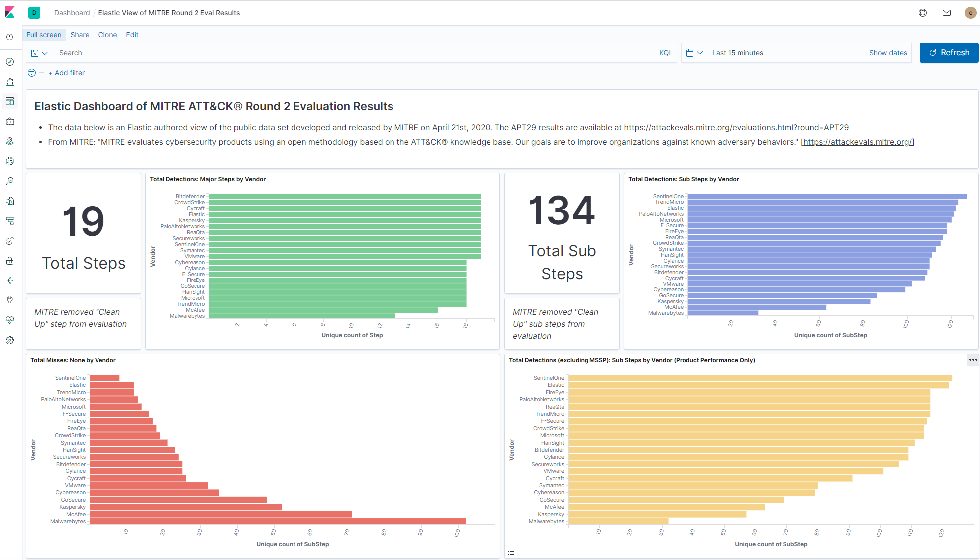
Task: Click Clone in the dashboard menu
Action: point(107,35)
